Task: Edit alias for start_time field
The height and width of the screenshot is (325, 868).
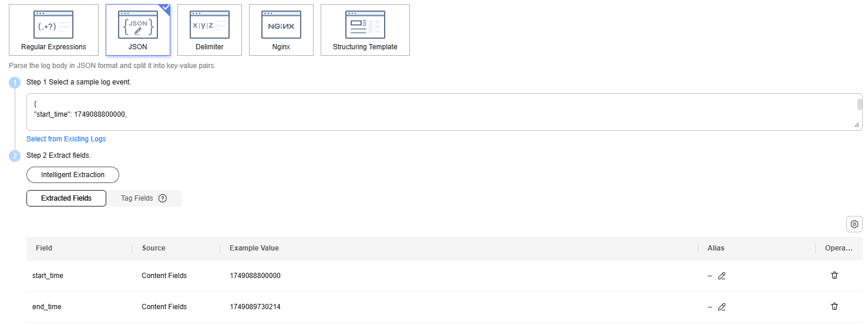Action: [x=722, y=276]
